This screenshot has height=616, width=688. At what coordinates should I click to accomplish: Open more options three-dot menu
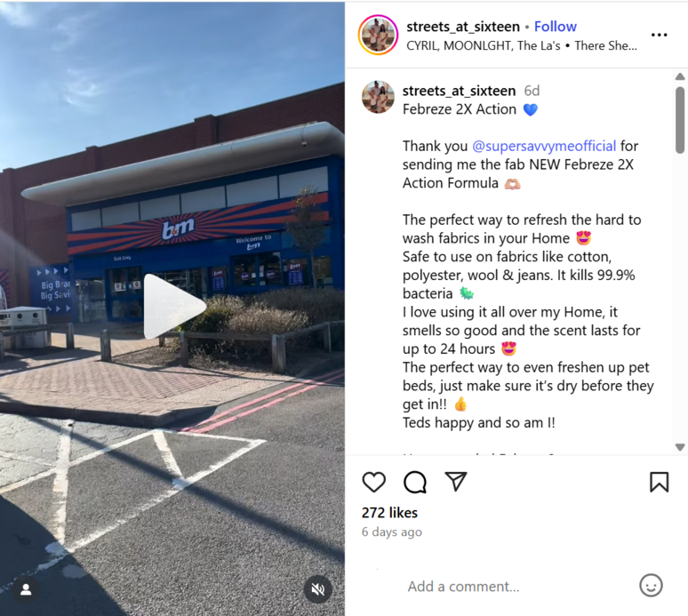659,35
